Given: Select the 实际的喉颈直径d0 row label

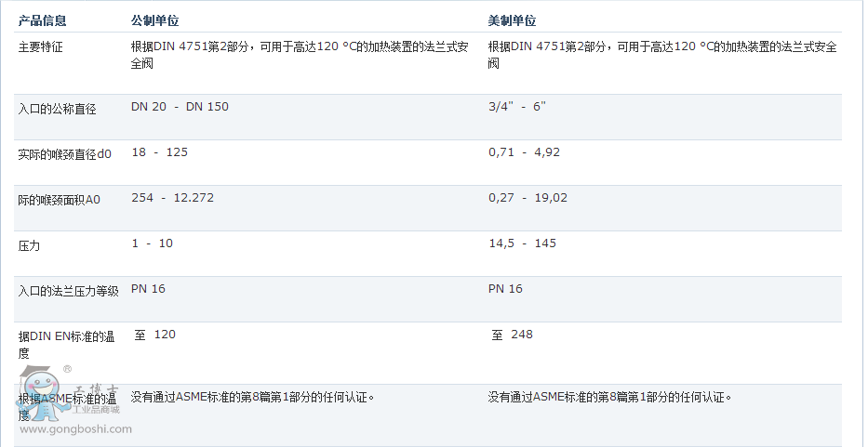Looking at the screenshot, I should point(64,154).
